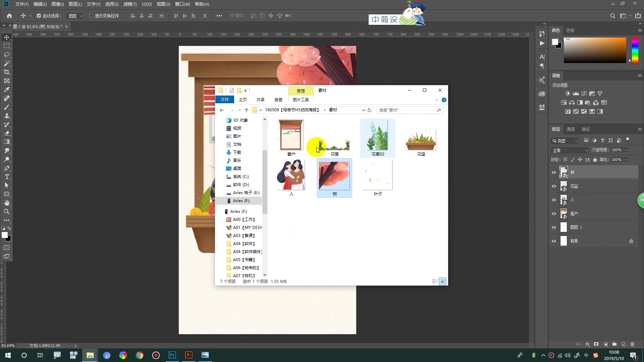Image resolution: width=644 pixels, height=362 pixels.
Task: Hide the 人 layer visibility eye
Action: coord(554,200)
